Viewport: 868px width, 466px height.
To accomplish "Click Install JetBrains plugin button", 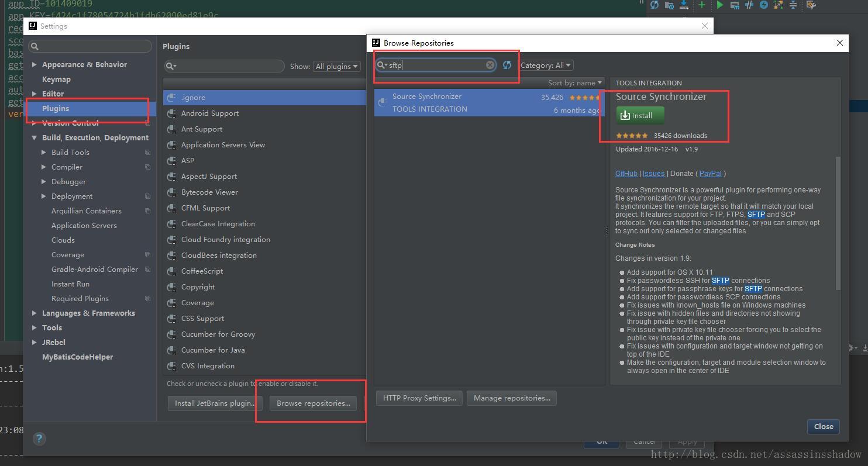I will point(215,403).
